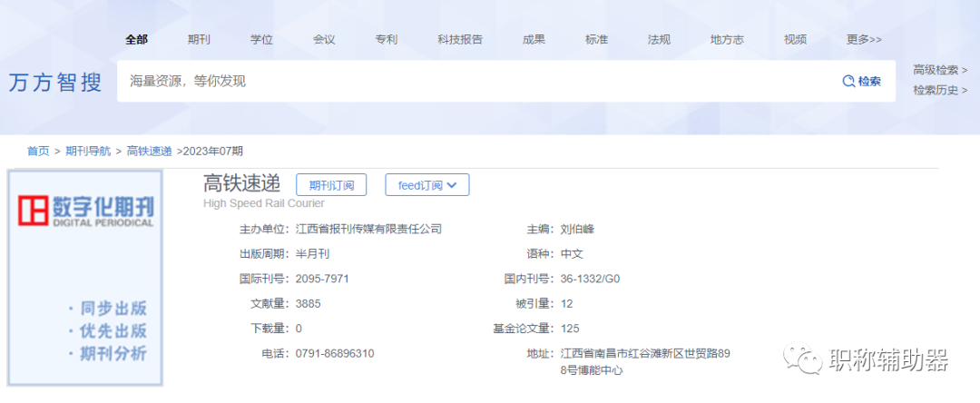Expand the feed订阅 dropdown
This screenshot has width=980, height=403.
coord(426,185)
